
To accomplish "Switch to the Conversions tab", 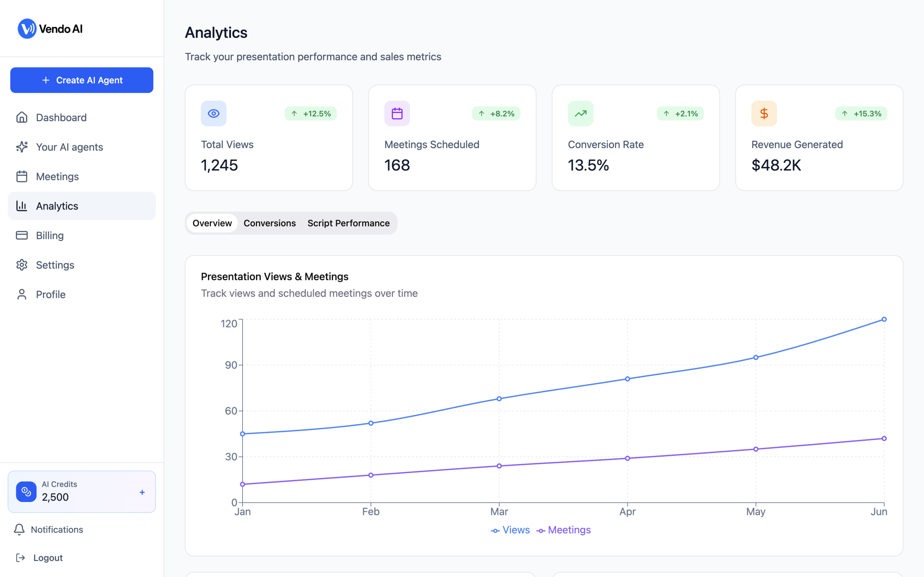I will [x=270, y=223].
